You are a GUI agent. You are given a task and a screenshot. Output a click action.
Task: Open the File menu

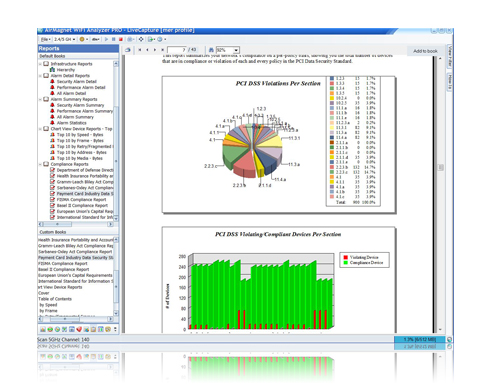tap(46, 39)
